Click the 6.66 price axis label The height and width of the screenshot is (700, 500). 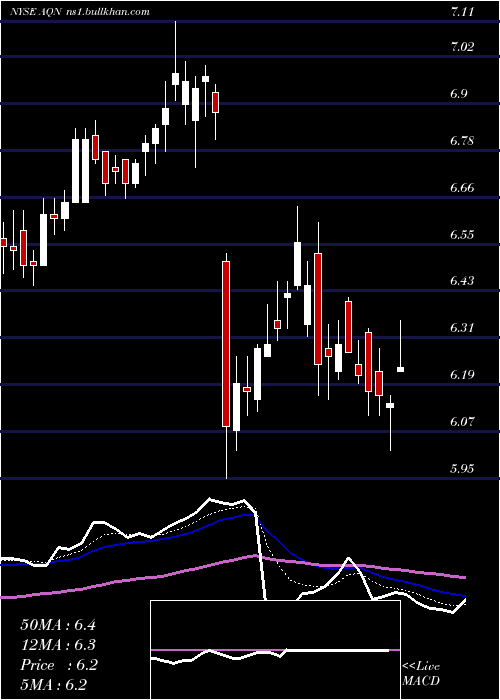[x=461, y=188]
